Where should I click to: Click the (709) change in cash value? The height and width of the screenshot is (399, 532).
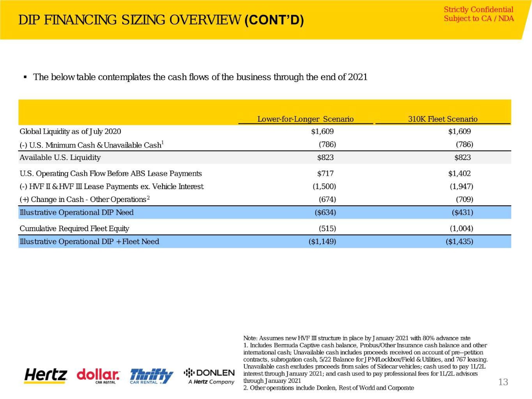[464, 199]
